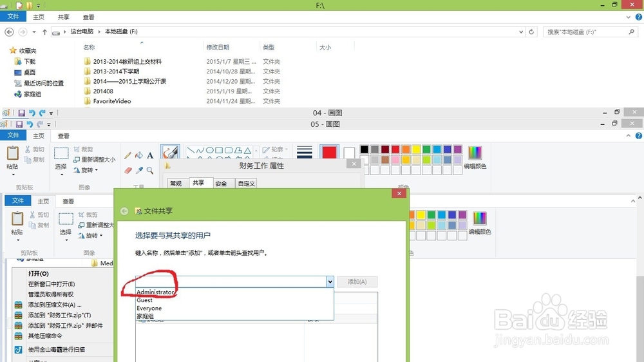This screenshot has width=644, height=362.
Task: Pick the Rounded rectangle shape in 05 - 画图 gallery
Action: coord(229,150)
